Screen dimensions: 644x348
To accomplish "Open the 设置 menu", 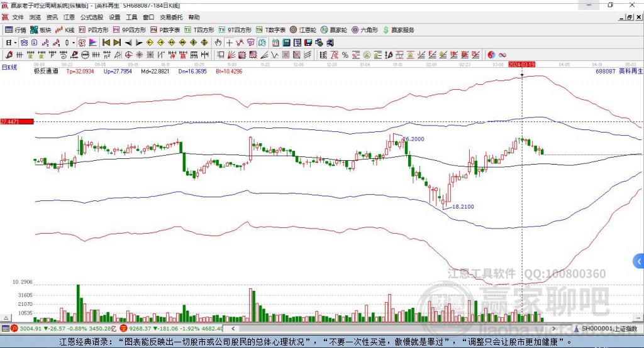I will [114, 17].
